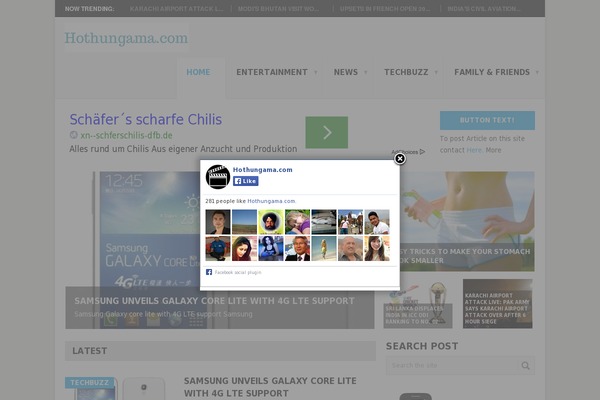The image size is (600, 400).
Task: Click the search magnifier icon
Action: 525,366
